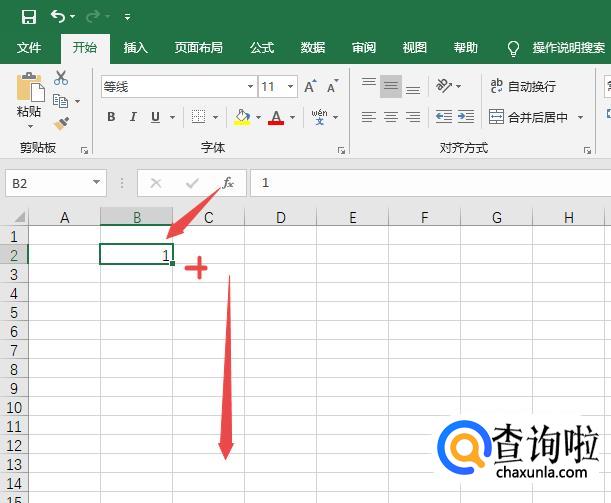The height and width of the screenshot is (503, 611).
Task: Toggle Bold formatting
Action: pyautogui.click(x=111, y=116)
